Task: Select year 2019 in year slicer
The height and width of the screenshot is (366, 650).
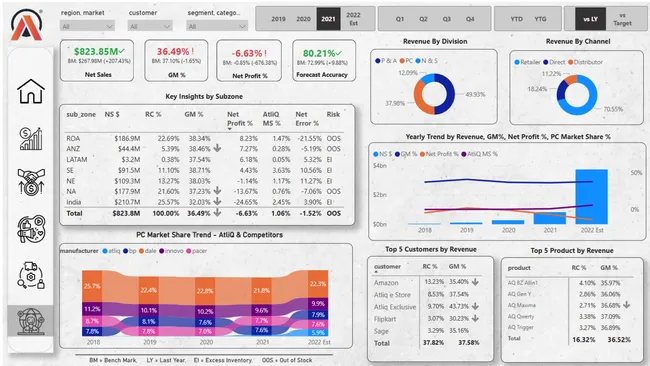Action: pos(278,19)
